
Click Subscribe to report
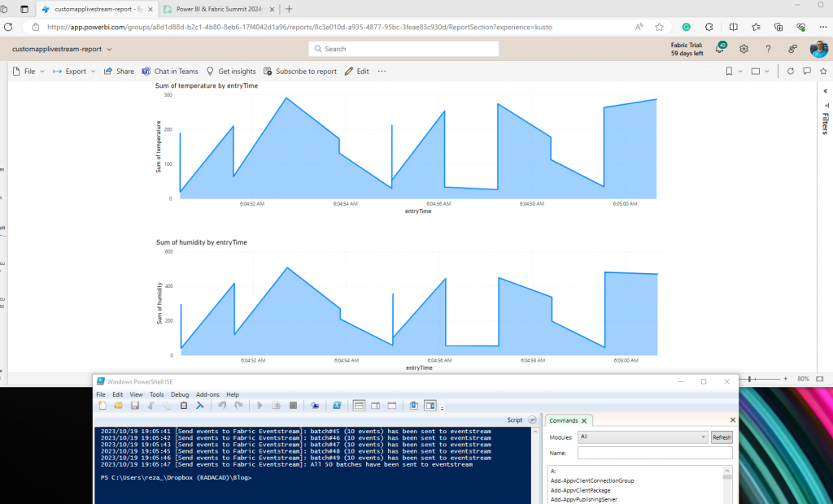point(300,72)
